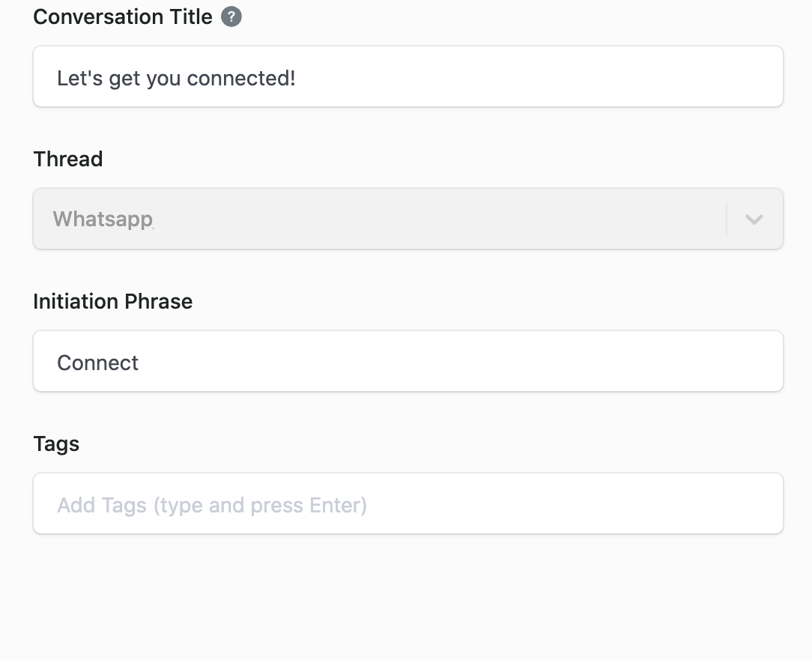Image resolution: width=812 pixels, height=660 pixels.
Task: Click empty space right of 'Connect' in field
Action: click(x=455, y=361)
